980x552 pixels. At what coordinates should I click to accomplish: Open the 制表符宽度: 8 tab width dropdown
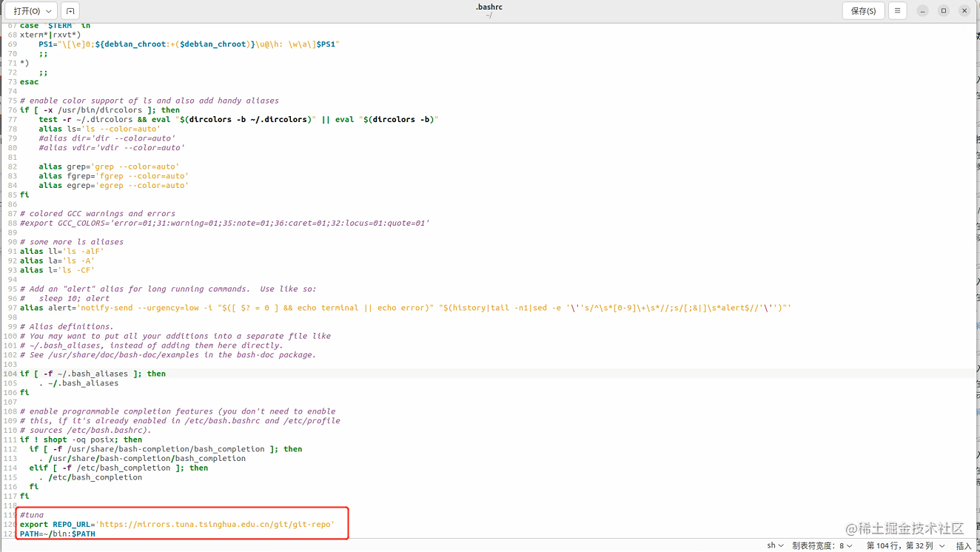tap(822, 545)
